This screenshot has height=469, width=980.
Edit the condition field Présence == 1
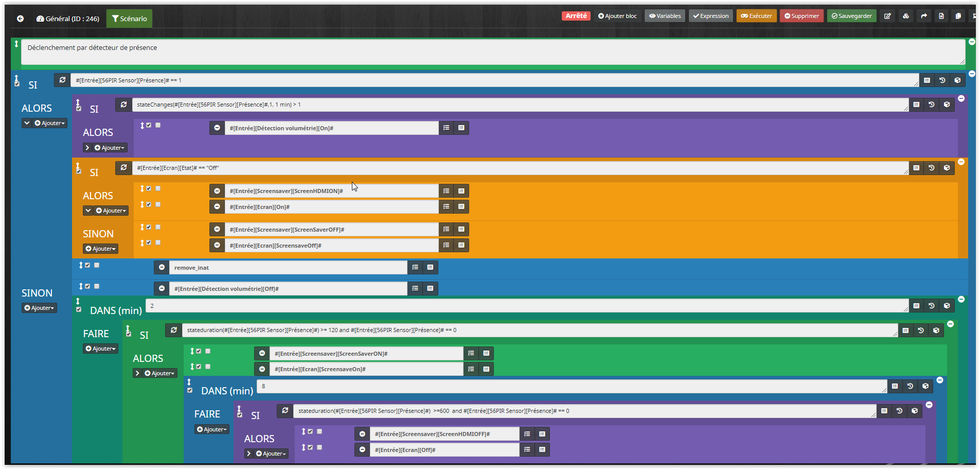point(494,80)
